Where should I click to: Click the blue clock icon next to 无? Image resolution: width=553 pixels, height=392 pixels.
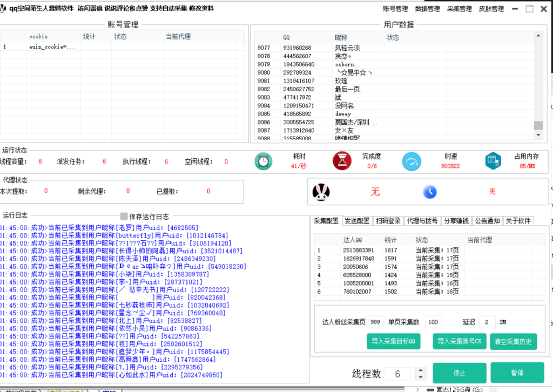tap(430, 192)
